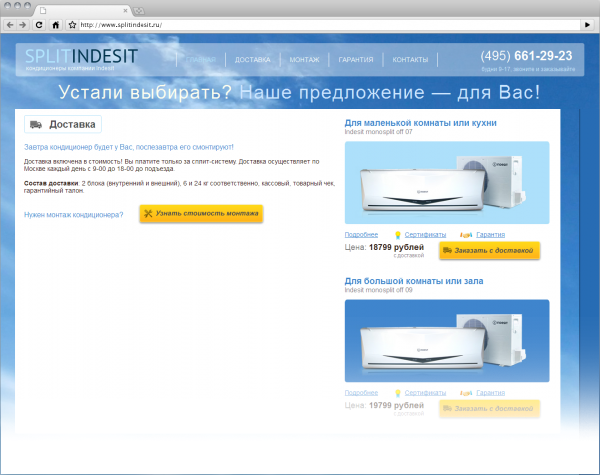Open the ГЛАВНАЯ menu item
Screen dimensions: 600x475
coord(201,60)
